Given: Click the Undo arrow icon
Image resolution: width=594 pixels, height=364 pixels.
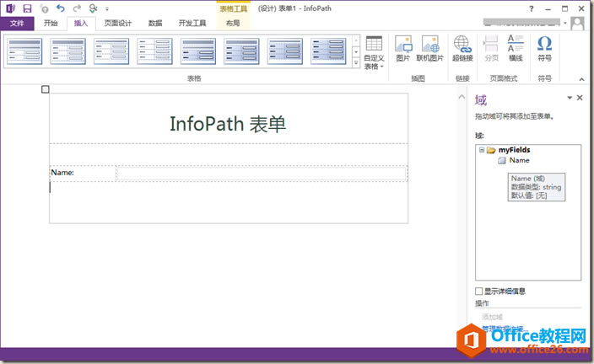Looking at the screenshot, I should tap(60, 8).
